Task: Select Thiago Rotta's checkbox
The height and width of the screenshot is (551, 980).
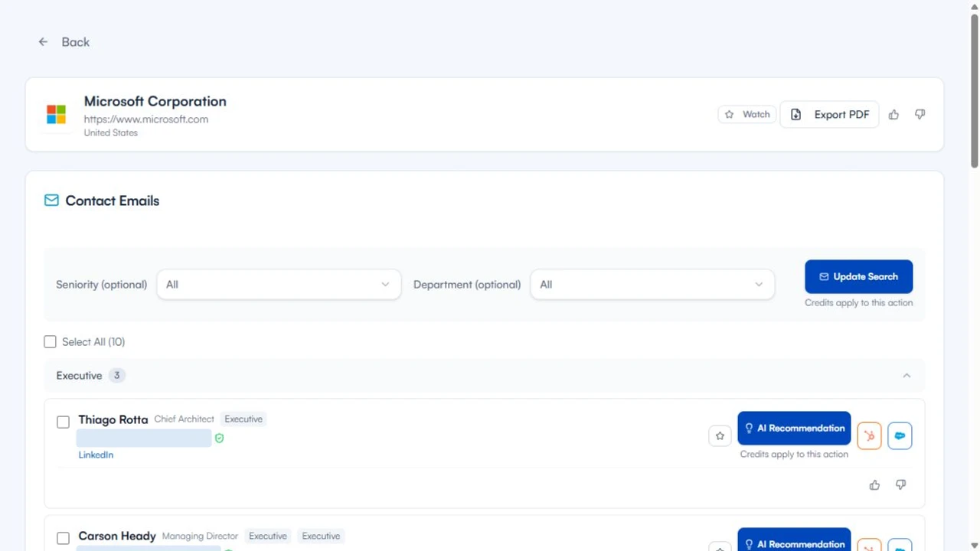Action: pyautogui.click(x=63, y=422)
